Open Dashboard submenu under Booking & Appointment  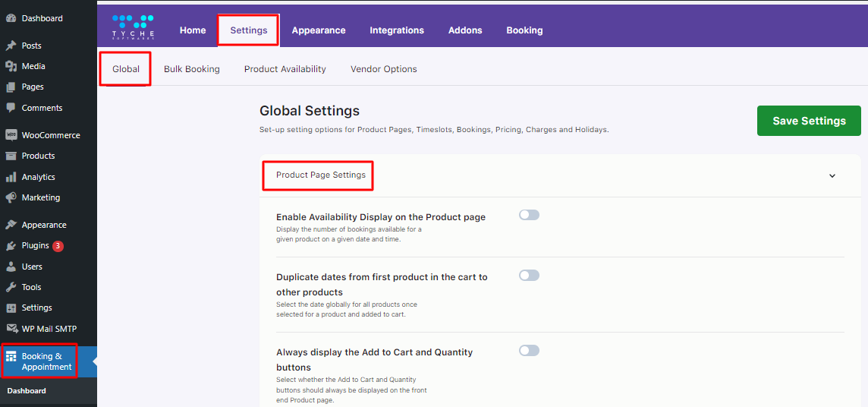[x=27, y=391]
